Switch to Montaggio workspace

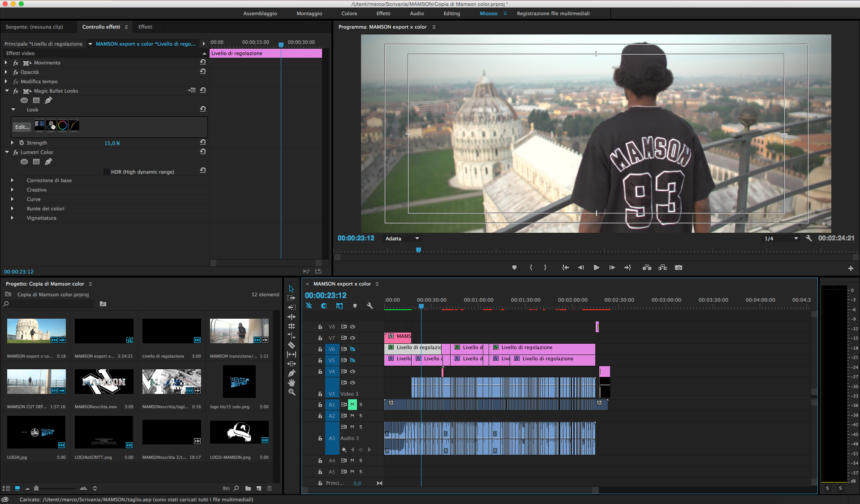pyautogui.click(x=310, y=13)
